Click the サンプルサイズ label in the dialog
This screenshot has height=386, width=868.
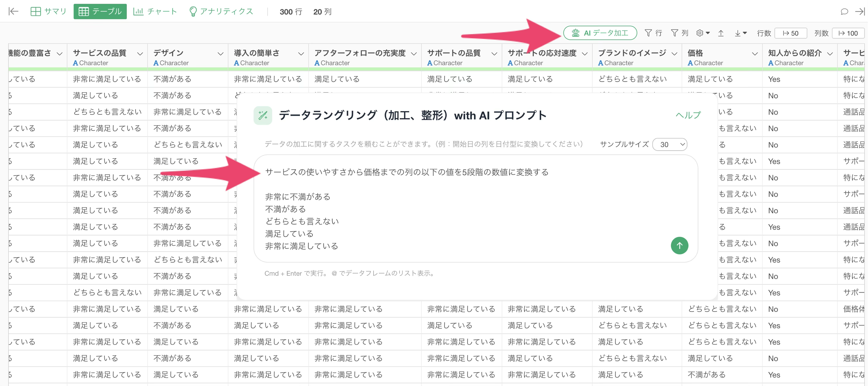click(x=624, y=144)
